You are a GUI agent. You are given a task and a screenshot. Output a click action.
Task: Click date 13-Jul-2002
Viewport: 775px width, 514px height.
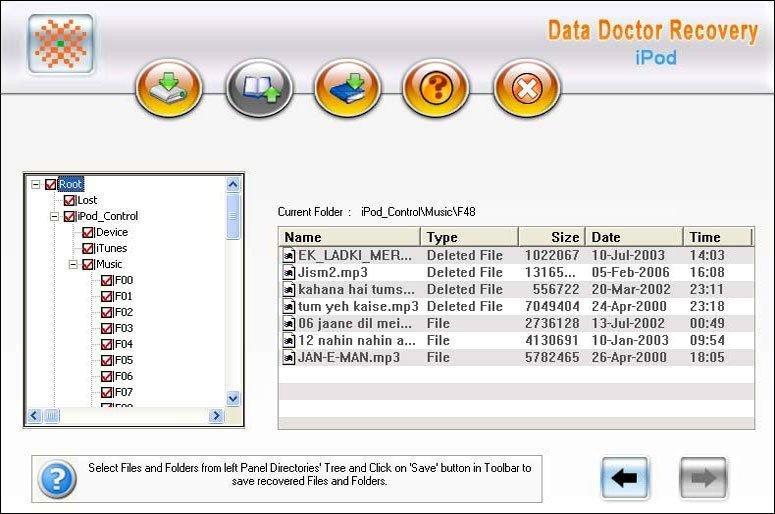(x=628, y=324)
